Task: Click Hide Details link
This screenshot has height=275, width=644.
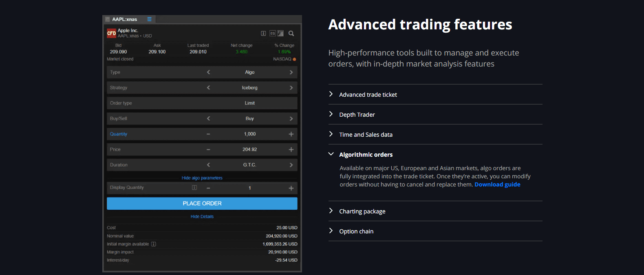Action: 202,217
